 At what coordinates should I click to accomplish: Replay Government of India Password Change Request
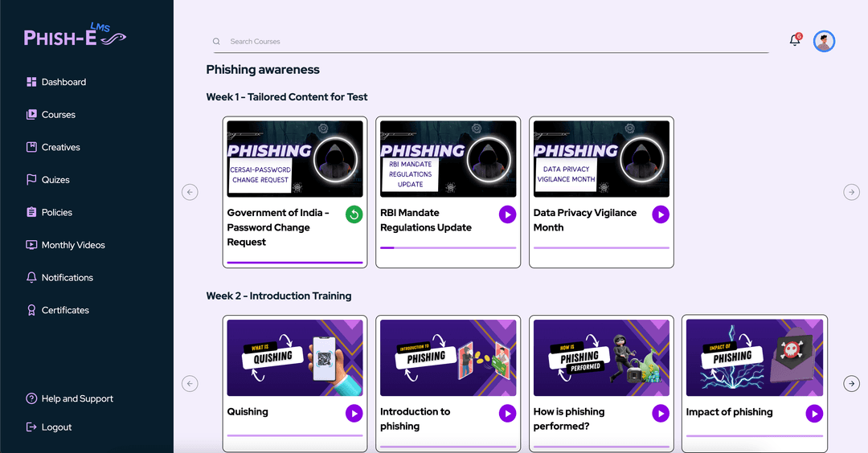(x=354, y=214)
